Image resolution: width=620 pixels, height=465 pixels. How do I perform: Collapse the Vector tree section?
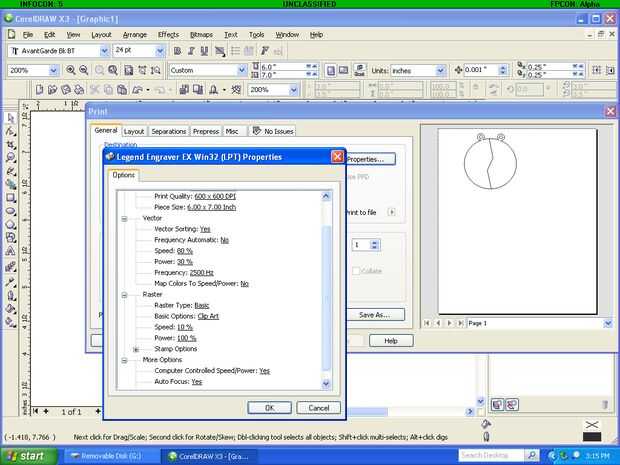tap(124, 218)
